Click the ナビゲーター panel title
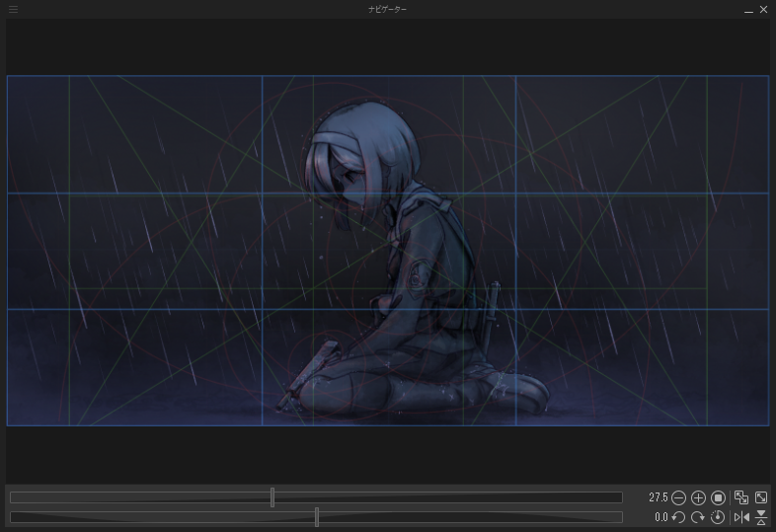 [x=387, y=9]
